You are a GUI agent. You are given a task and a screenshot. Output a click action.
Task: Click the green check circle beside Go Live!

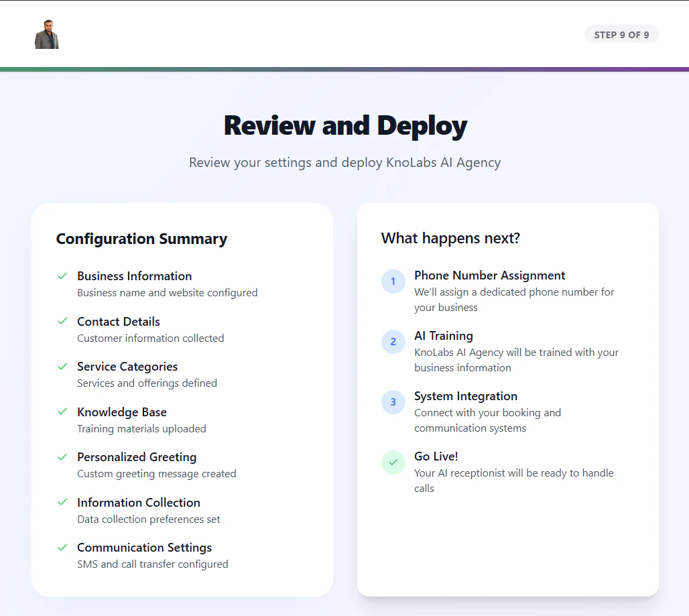pyautogui.click(x=393, y=463)
